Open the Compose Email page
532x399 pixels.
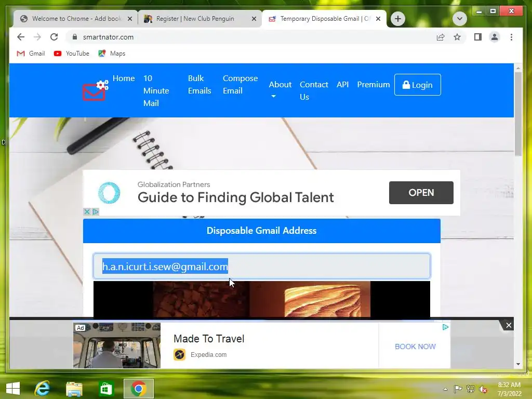coord(240,85)
